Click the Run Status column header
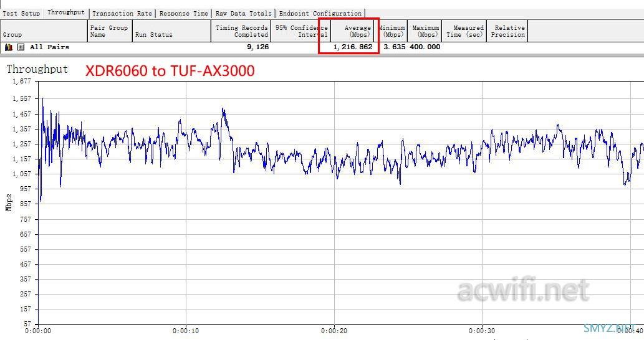This screenshot has width=644, height=340. [x=171, y=31]
